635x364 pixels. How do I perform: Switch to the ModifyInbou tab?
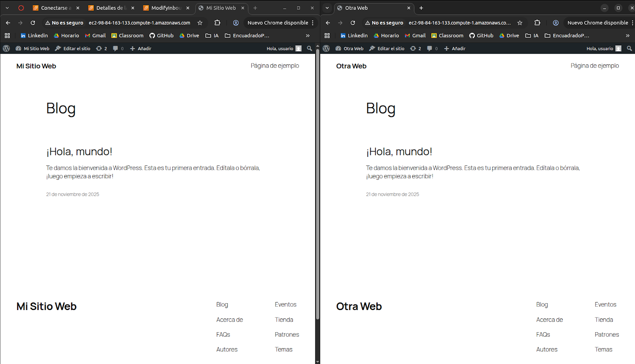(x=166, y=8)
